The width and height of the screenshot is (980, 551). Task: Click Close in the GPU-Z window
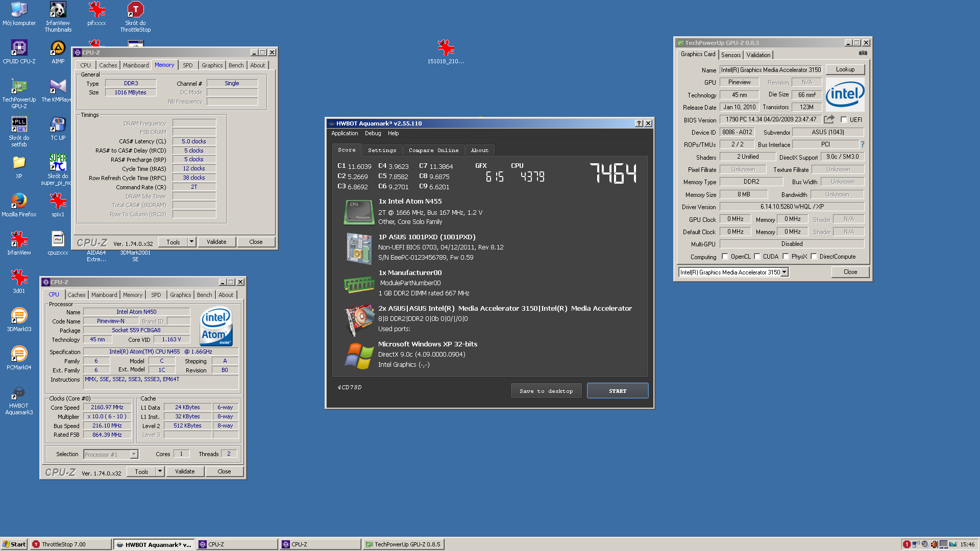850,272
